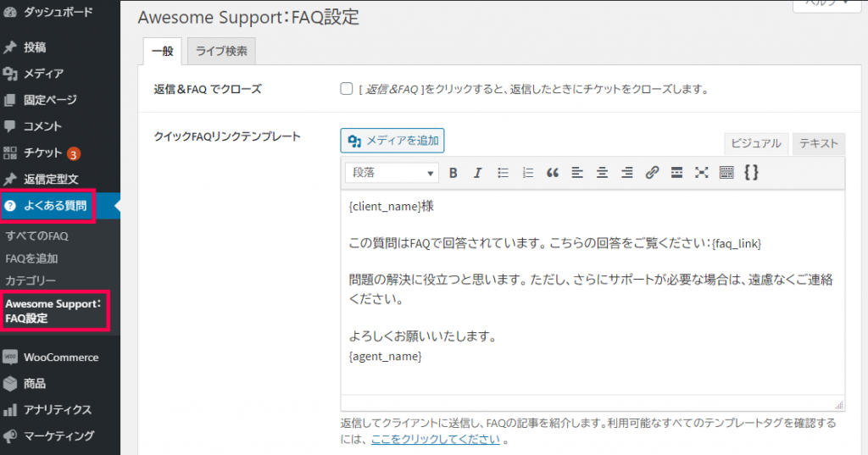868x455 pixels.
Task: Open カテゴリー submenu item
Action: click(31, 280)
